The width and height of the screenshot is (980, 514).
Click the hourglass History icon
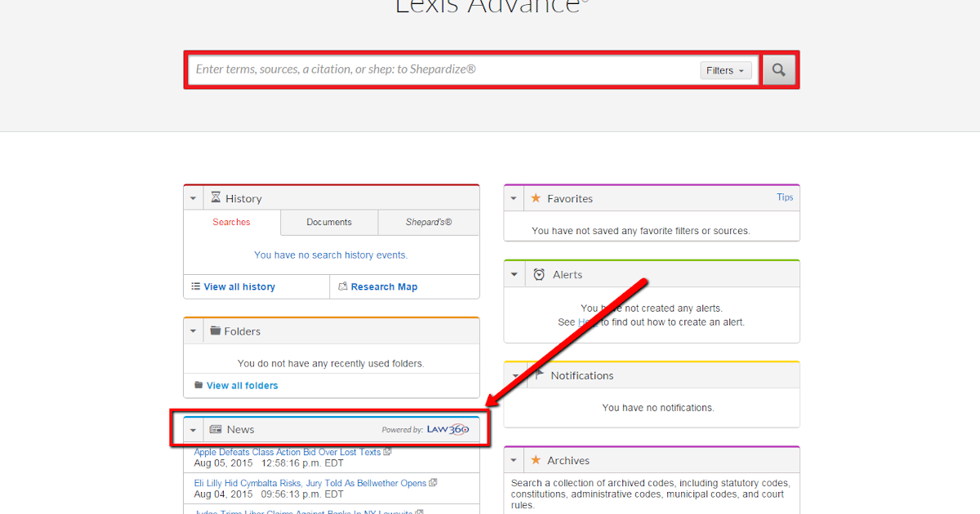216,197
